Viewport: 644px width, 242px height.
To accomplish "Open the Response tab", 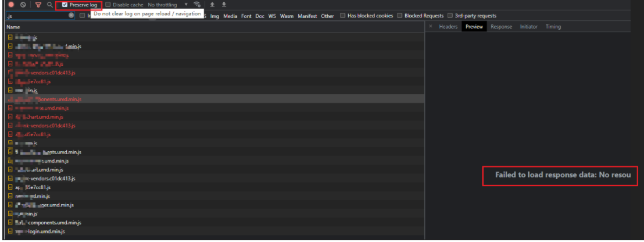I will pos(502,27).
